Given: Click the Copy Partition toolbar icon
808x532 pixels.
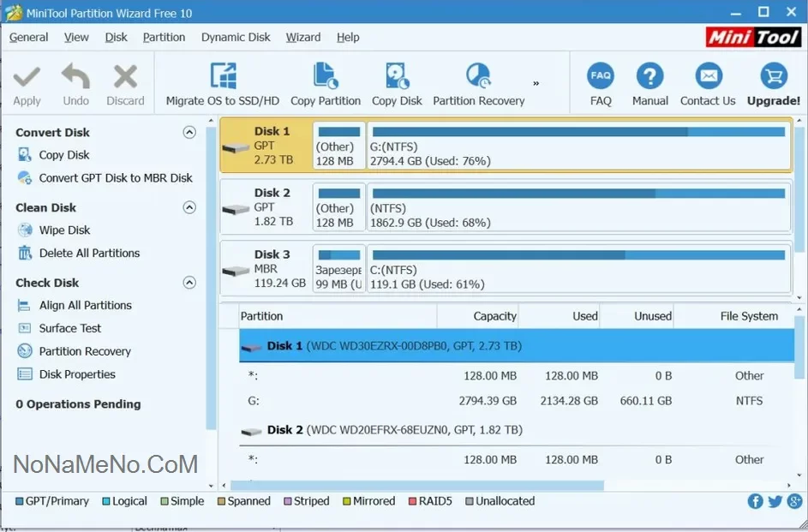Looking at the screenshot, I should (x=326, y=77).
